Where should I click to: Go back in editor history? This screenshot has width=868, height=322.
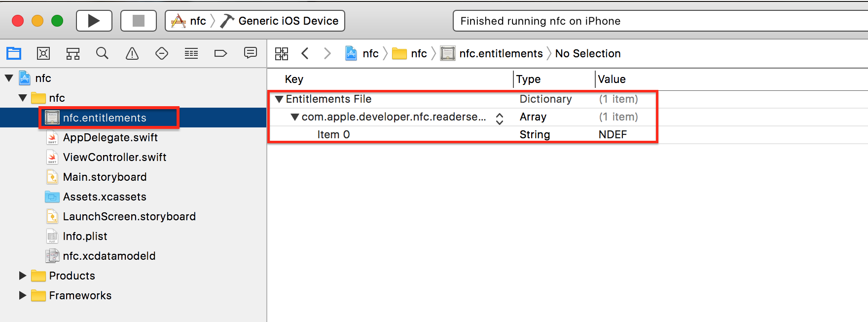point(305,53)
